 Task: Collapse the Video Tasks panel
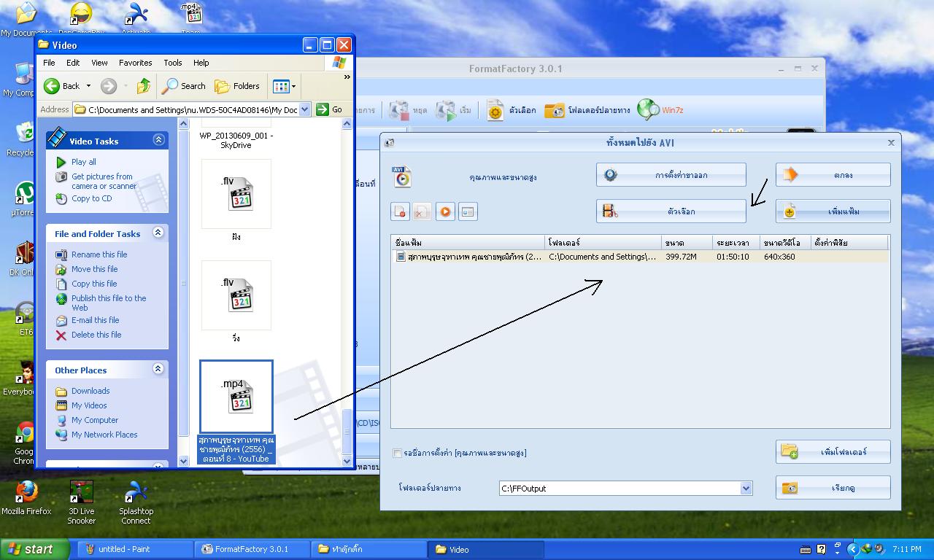[158, 140]
